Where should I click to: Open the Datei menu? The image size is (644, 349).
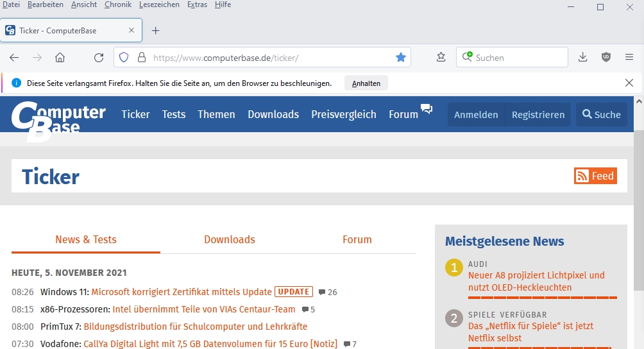[x=11, y=4]
